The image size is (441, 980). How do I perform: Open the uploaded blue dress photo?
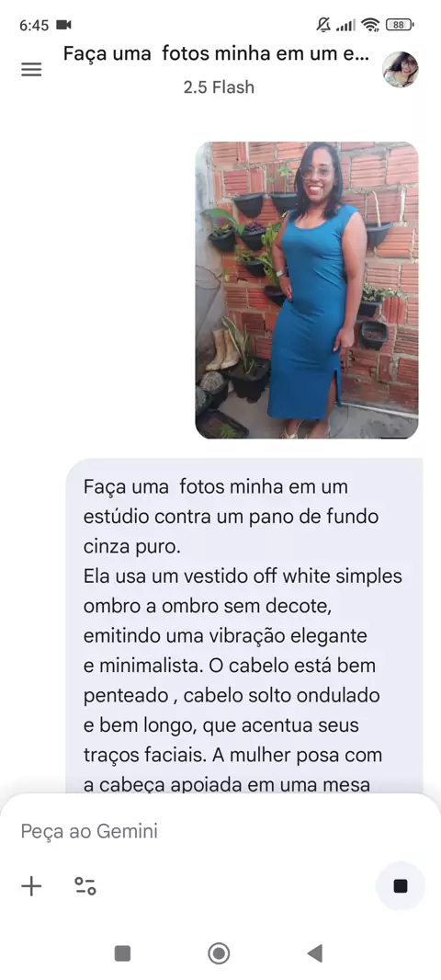click(307, 290)
